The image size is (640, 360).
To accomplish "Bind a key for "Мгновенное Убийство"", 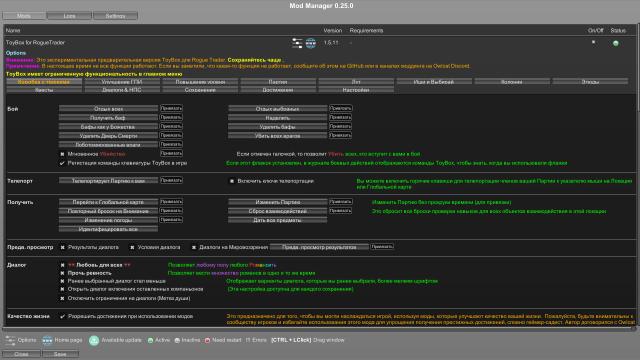I will click(171, 153).
